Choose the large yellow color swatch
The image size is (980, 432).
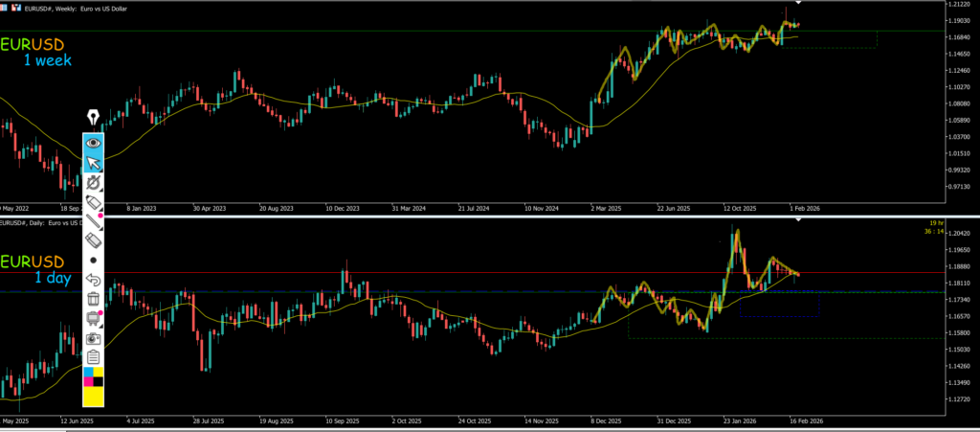tap(94, 397)
